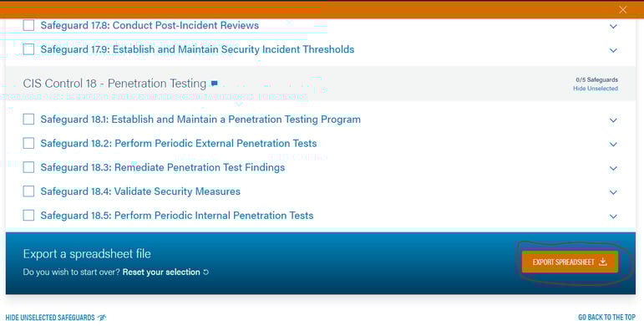Click Hide Unselected Safeguards at bottom left
The image size is (644, 326).
pyautogui.click(x=50, y=318)
